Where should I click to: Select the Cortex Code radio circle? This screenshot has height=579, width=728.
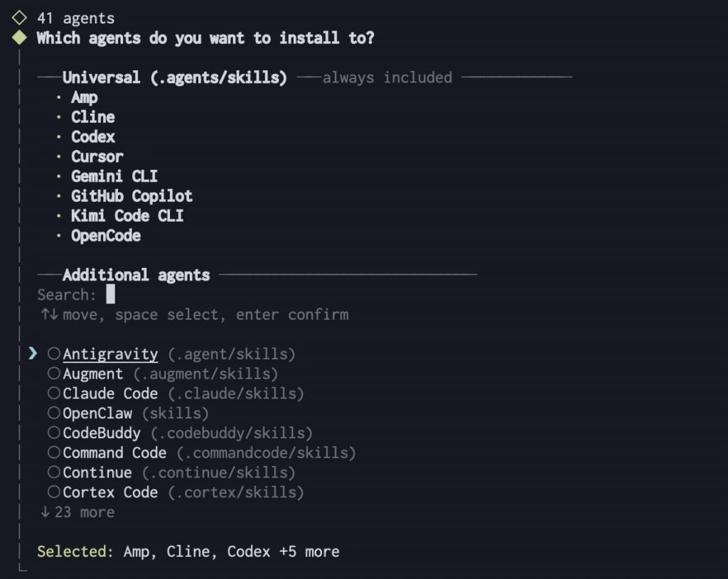[x=54, y=492]
